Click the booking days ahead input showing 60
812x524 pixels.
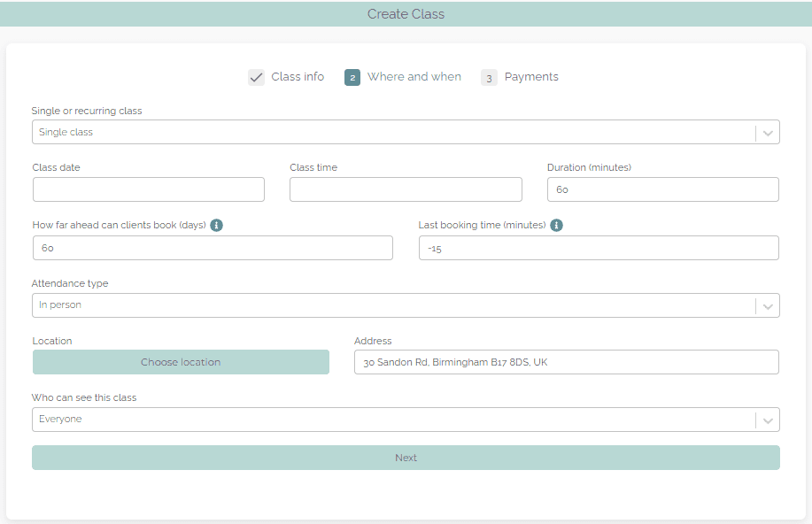coord(213,248)
